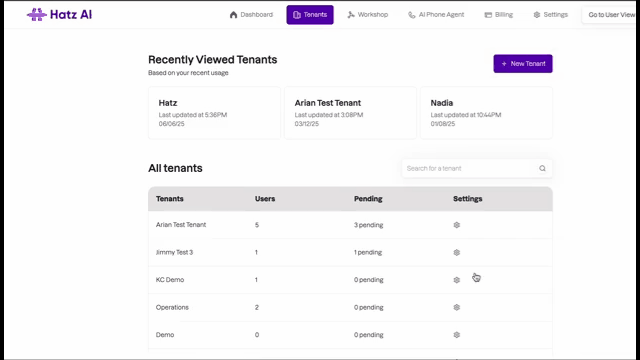The height and width of the screenshot is (360, 640).
Task: Click '0 pending' in KC Demo row
Action: (x=369, y=280)
